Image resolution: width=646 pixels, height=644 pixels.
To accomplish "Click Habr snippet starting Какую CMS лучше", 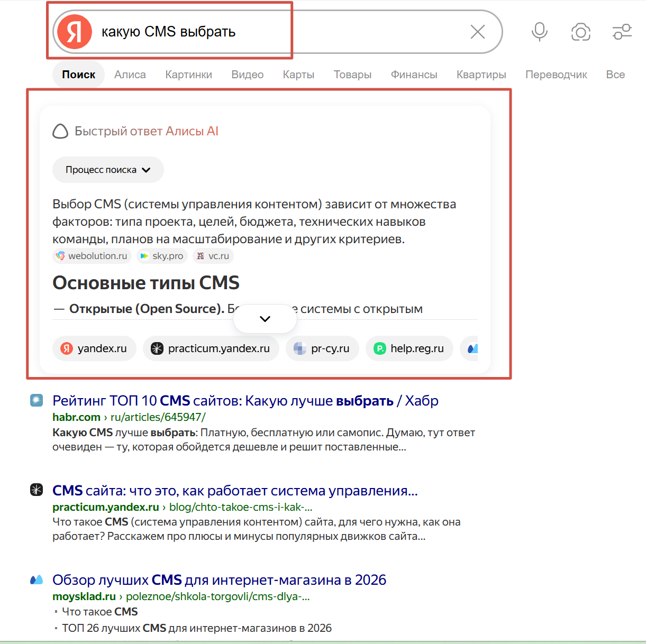I will (x=263, y=440).
